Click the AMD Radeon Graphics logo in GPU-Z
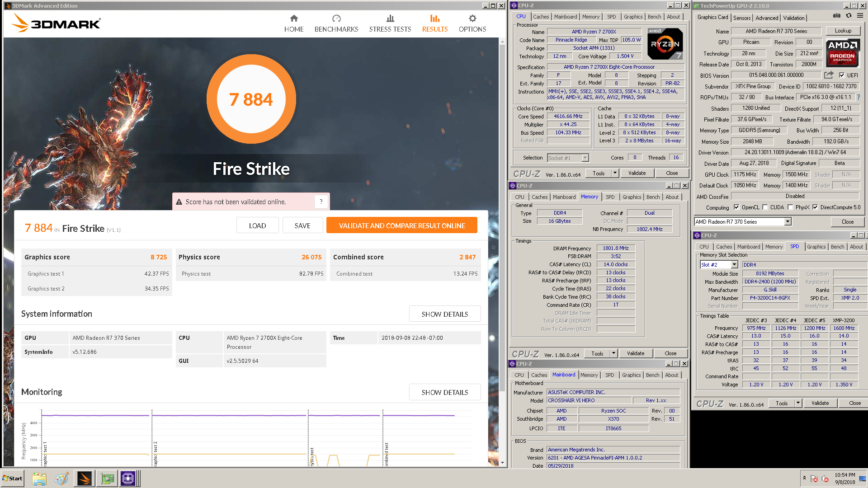Screen dimensions: 868x488 [843, 53]
